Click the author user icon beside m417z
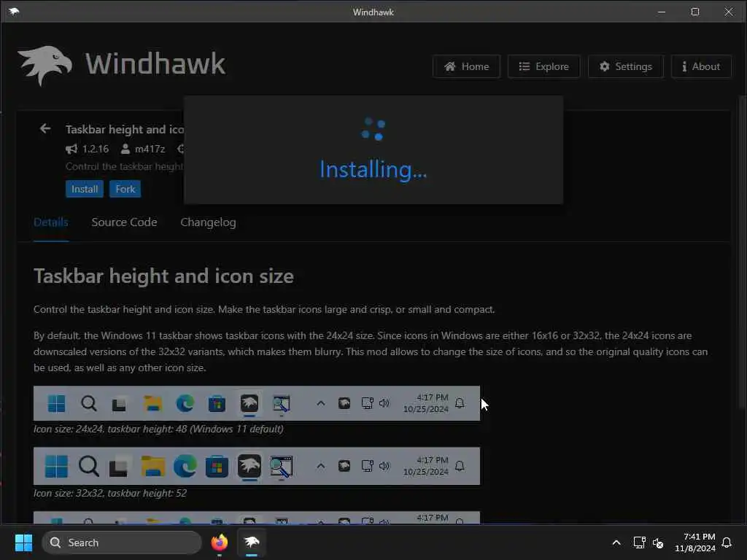Image resolution: width=747 pixels, height=560 pixels. click(125, 149)
